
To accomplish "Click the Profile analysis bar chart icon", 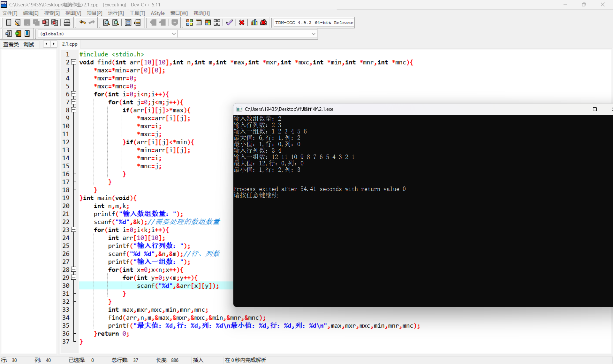I will [x=254, y=22].
